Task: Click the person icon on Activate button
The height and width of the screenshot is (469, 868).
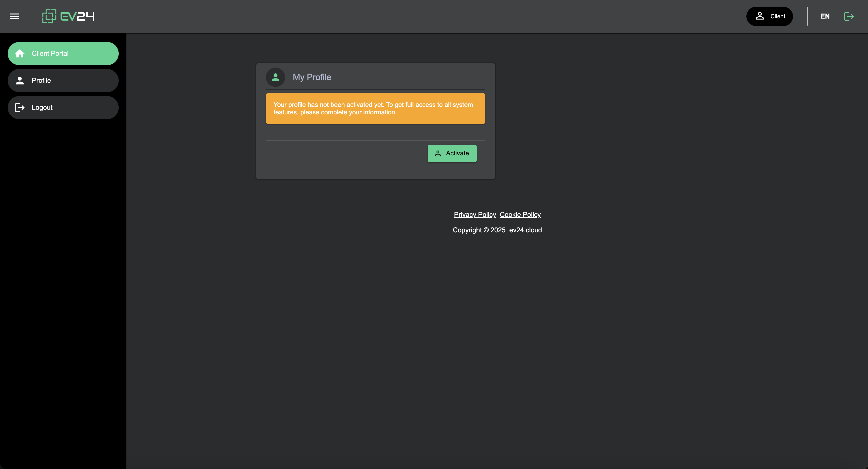Action: (438, 153)
